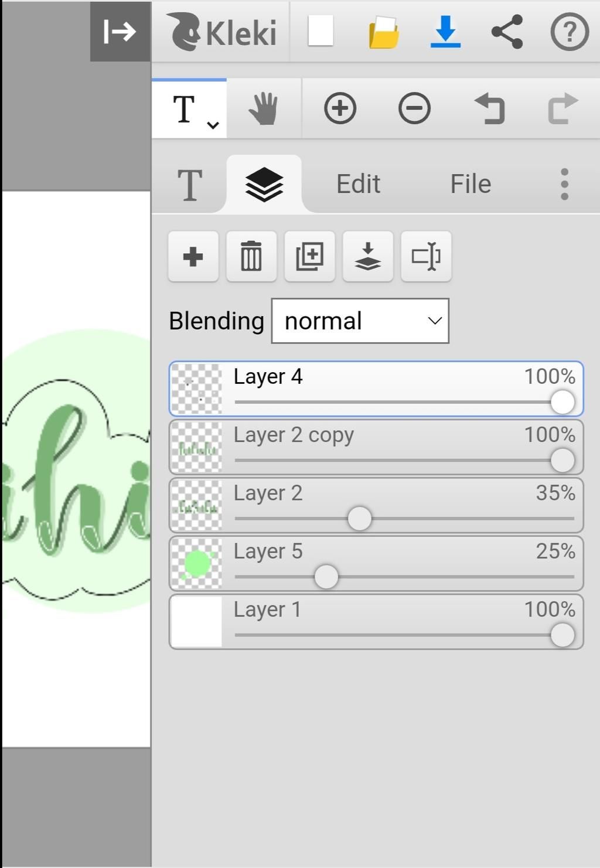Zoom out with minus circle icon
The image size is (600, 868).
pos(414,108)
